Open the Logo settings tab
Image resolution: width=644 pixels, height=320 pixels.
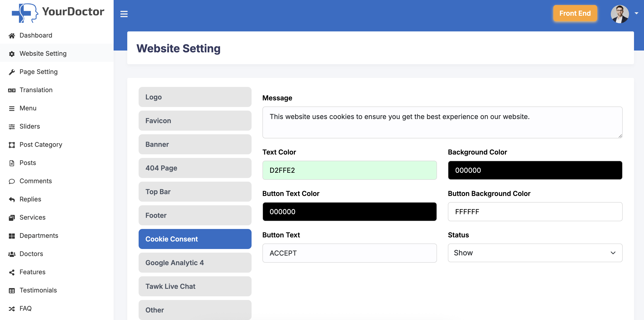(x=195, y=97)
